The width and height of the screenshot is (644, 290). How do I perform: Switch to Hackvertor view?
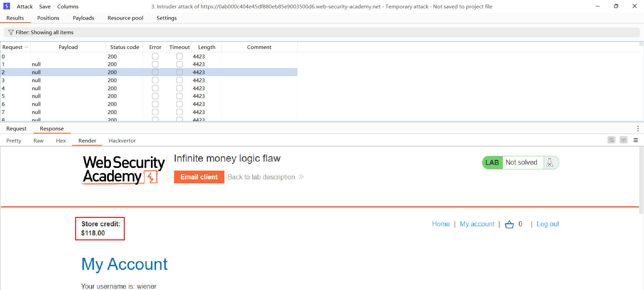(122, 140)
